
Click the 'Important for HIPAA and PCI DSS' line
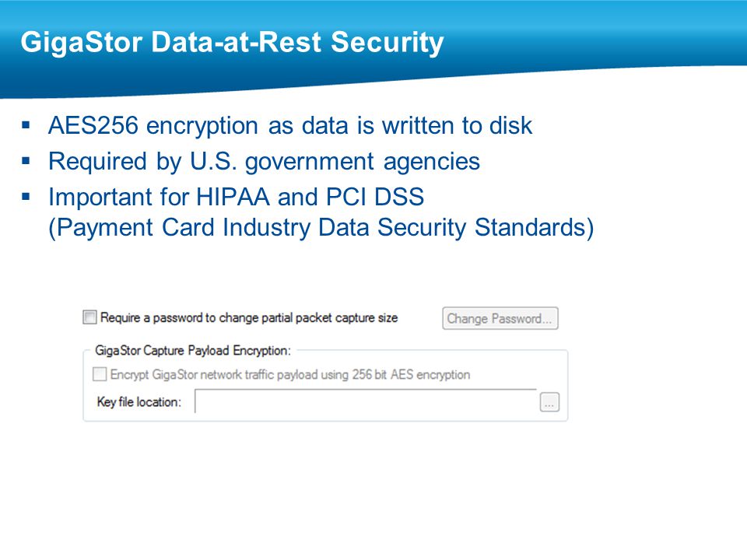coord(236,197)
